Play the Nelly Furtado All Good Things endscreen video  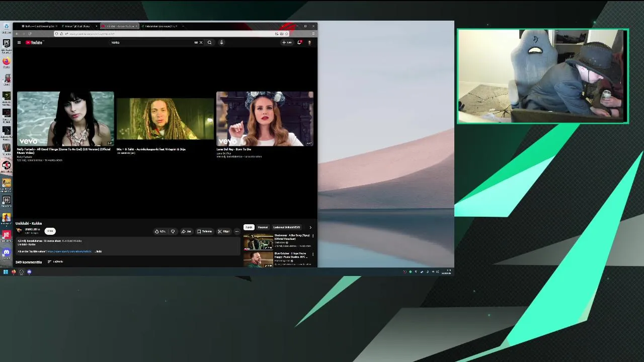[65, 119]
